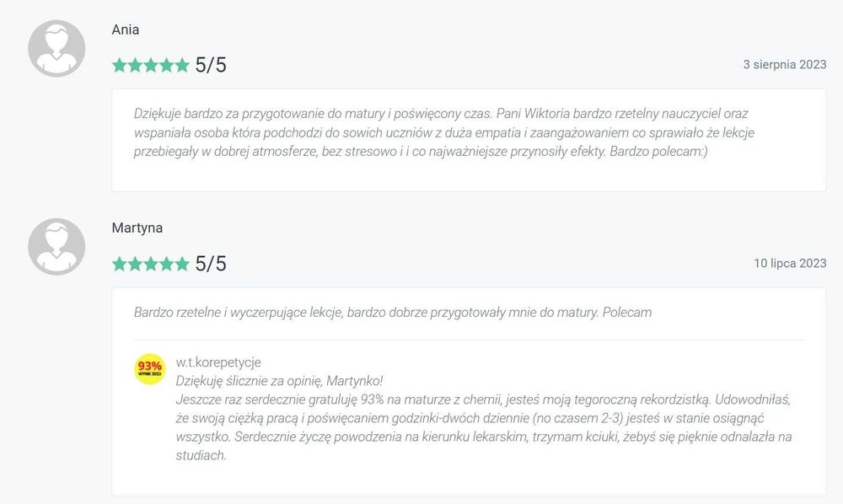Screen dimensions: 843x504
Task: Click the third star in Martyna's rating
Action: click(x=150, y=265)
